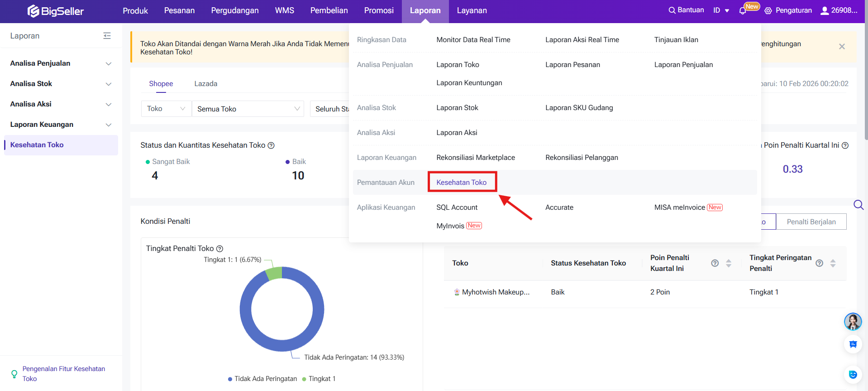Open the Semua Toko dropdown

pyautogui.click(x=248, y=109)
